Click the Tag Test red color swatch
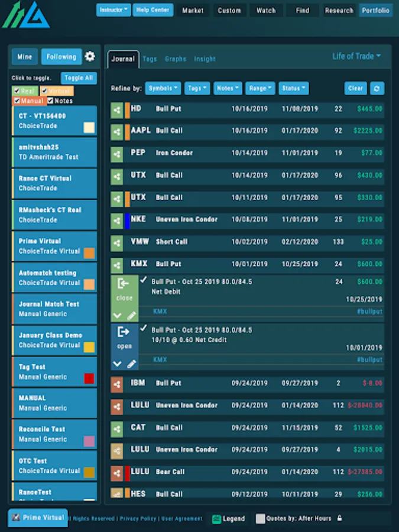This screenshot has width=399, height=532. 89,378
